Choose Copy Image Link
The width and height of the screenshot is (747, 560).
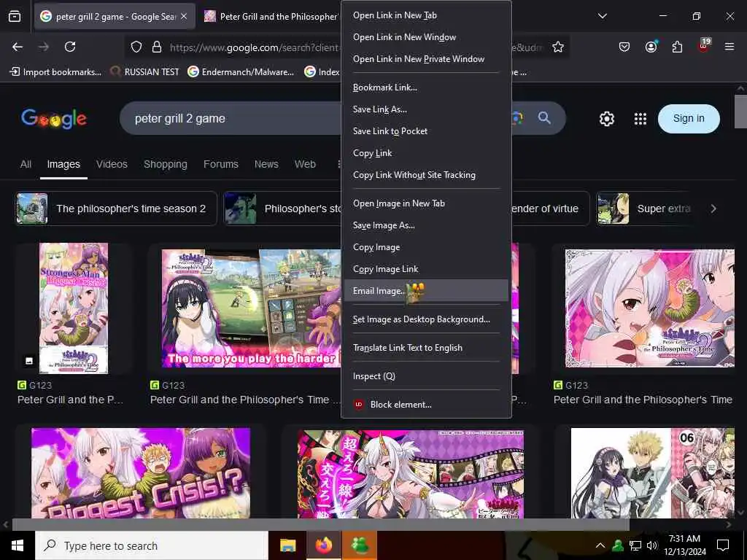[426, 269]
